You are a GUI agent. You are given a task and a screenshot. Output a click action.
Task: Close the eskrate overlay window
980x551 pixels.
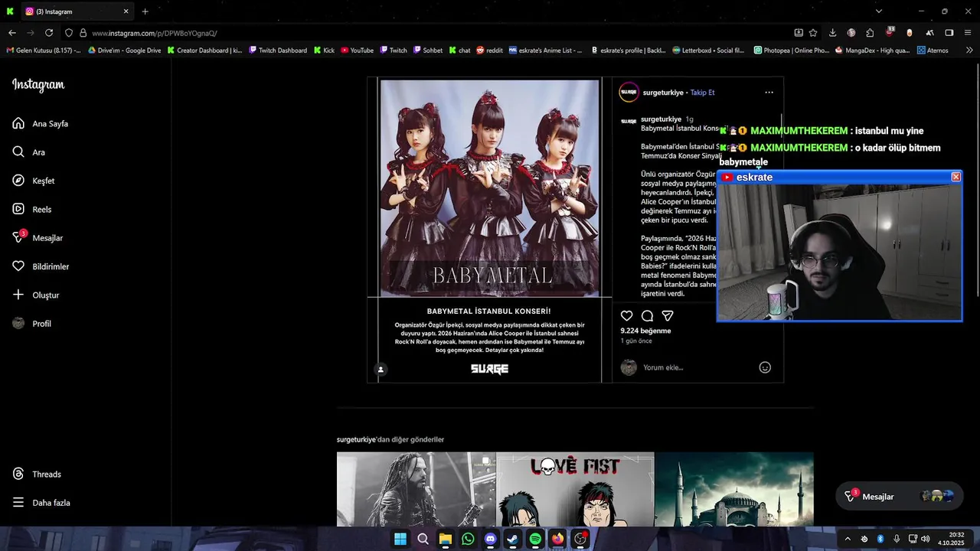pyautogui.click(x=955, y=177)
